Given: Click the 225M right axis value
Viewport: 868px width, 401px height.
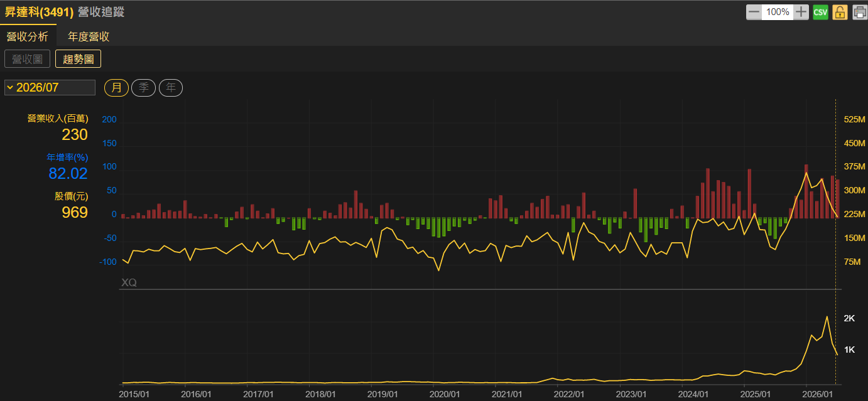Looking at the screenshot, I should coord(855,214).
